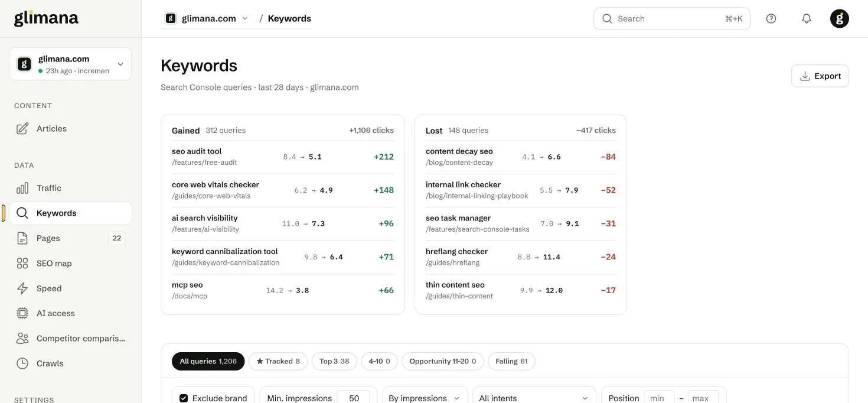
Task: Click the AI access chip icon
Action: click(22, 313)
